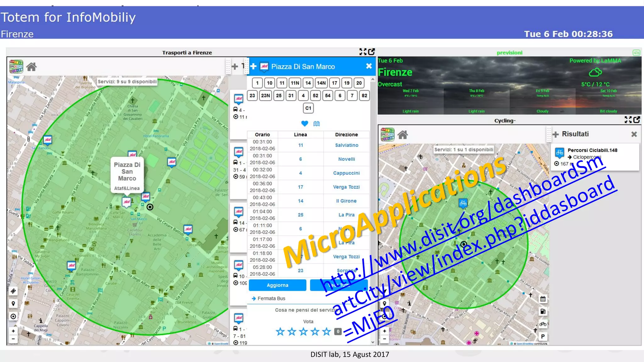Rate service with the fifth star
The width and height of the screenshot is (644, 362).
coord(326,332)
